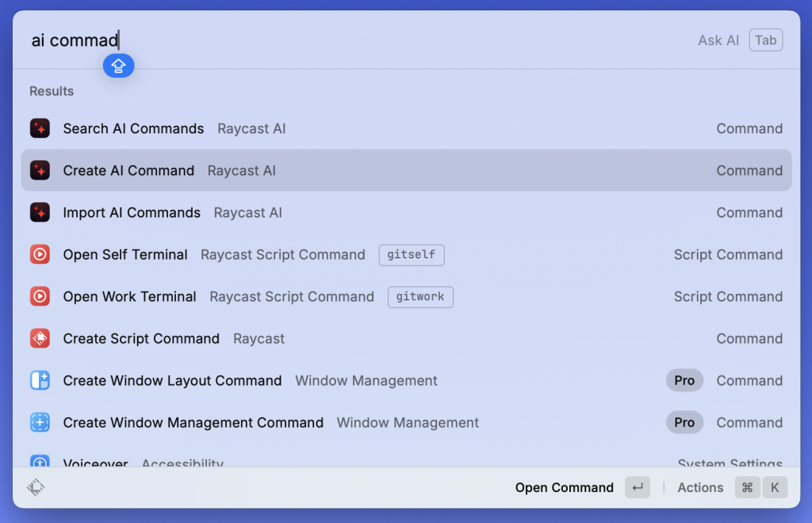
Task: Click the Import AI Commands sparkle icon
Action: [40, 212]
